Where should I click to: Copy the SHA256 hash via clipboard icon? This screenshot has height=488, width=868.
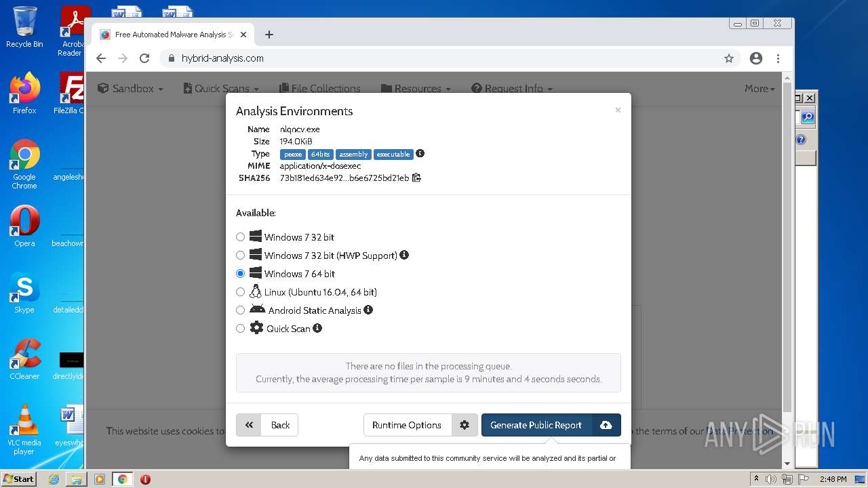(x=416, y=178)
